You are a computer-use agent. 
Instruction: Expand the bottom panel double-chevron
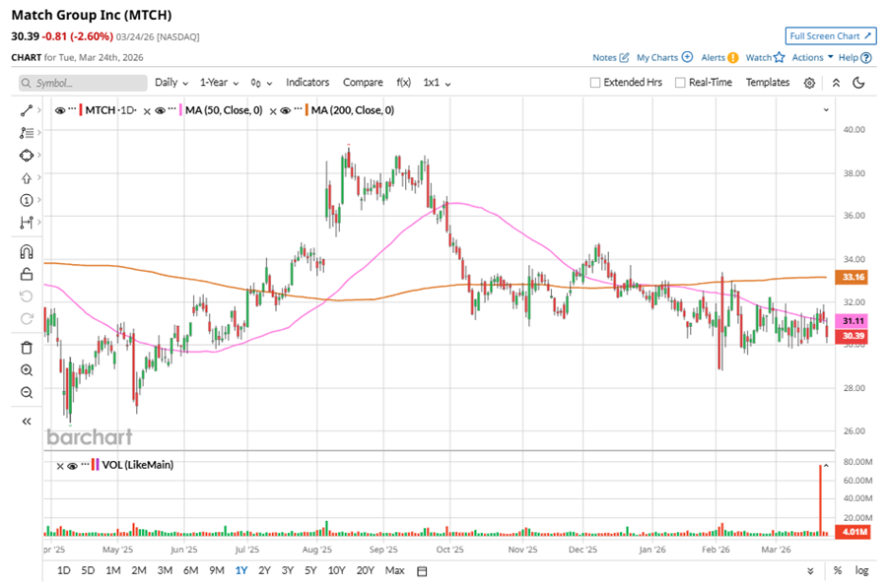tap(811, 571)
